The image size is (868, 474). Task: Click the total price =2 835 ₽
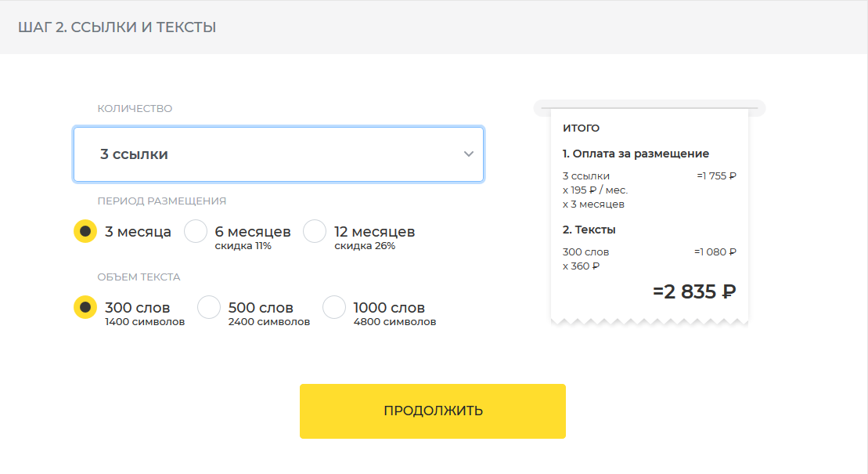point(694,291)
